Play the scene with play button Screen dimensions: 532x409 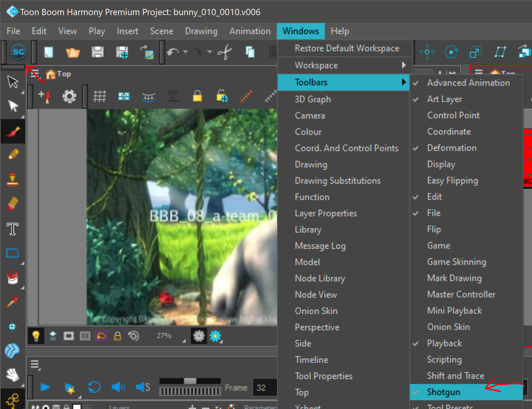[45, 387]
